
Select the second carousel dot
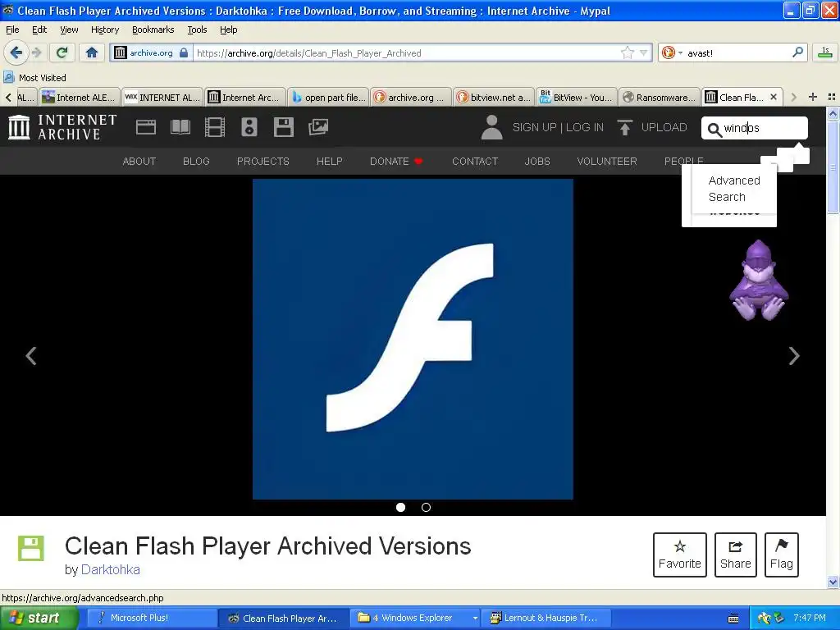point(426,507)
